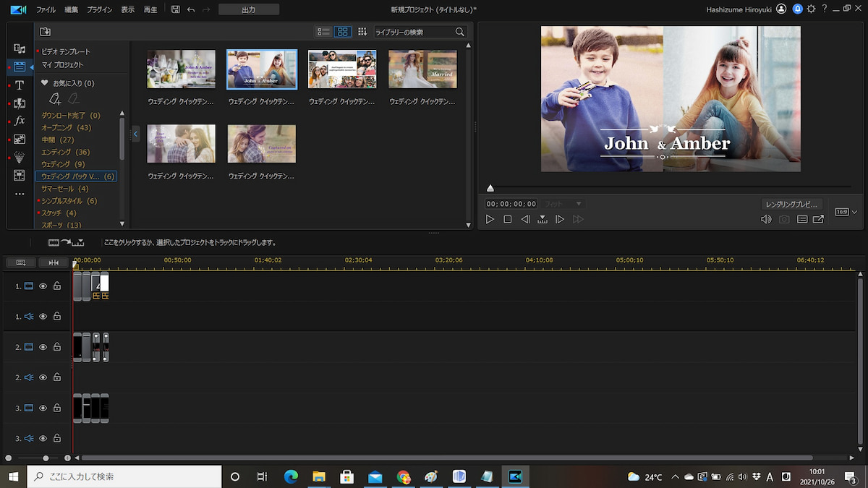Open the ファイル menu

[46, 9]
